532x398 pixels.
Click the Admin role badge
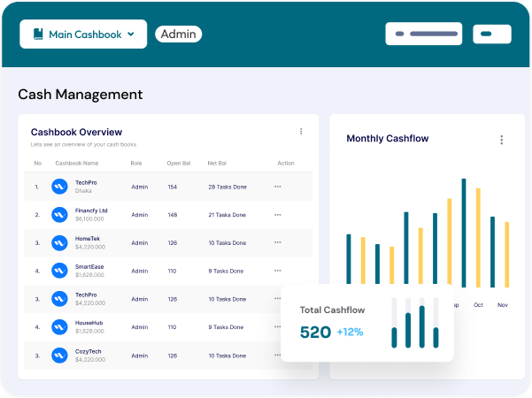point(178,34)
